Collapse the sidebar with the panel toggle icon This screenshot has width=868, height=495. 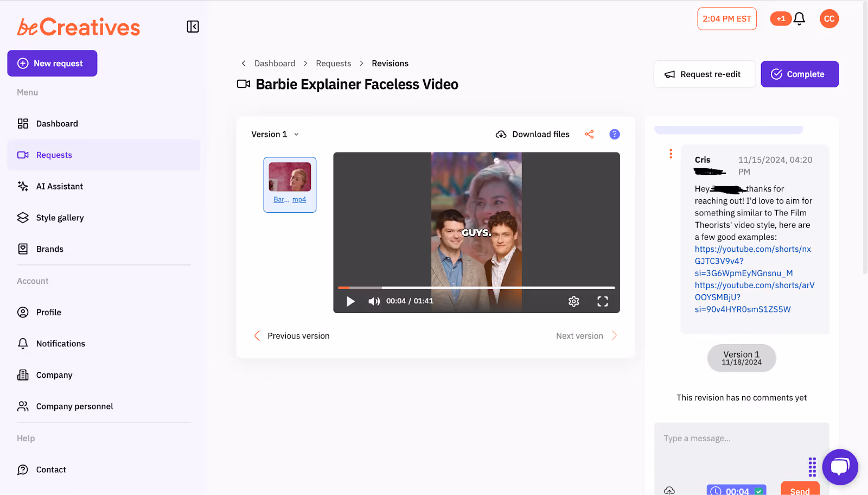click(193, 27)
